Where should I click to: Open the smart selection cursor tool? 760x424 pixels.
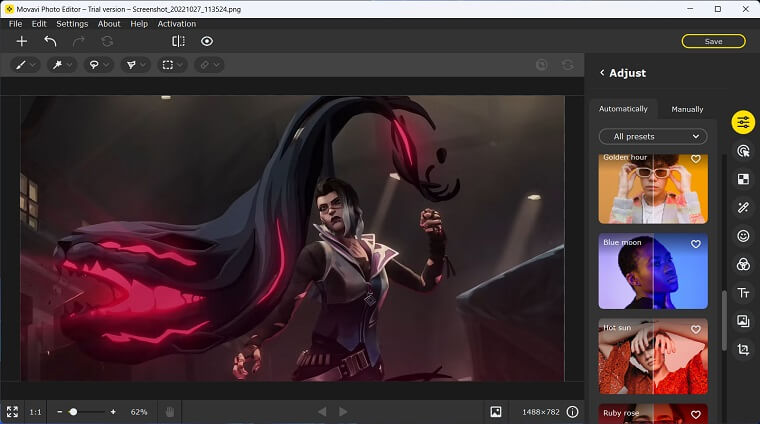click(743, 151)
